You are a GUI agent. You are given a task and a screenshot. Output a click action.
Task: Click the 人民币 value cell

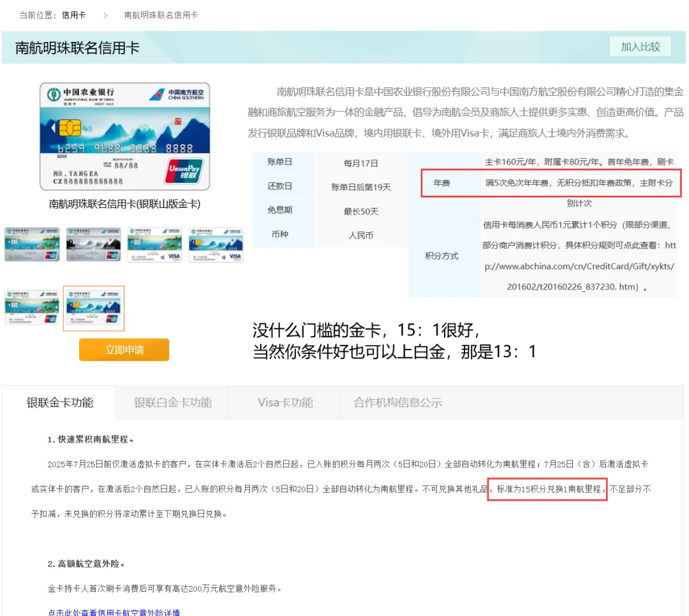point(360,235)
